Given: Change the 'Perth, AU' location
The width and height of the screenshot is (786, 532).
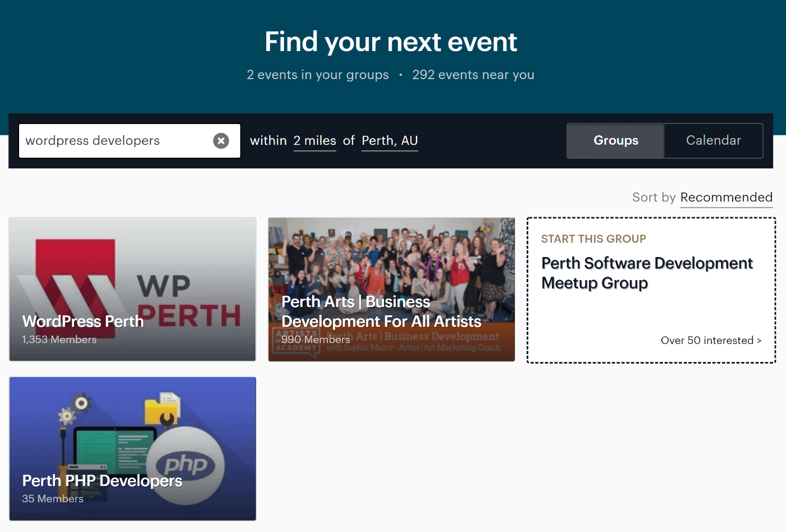Looking at the screenshot, I should click(390, 141).
